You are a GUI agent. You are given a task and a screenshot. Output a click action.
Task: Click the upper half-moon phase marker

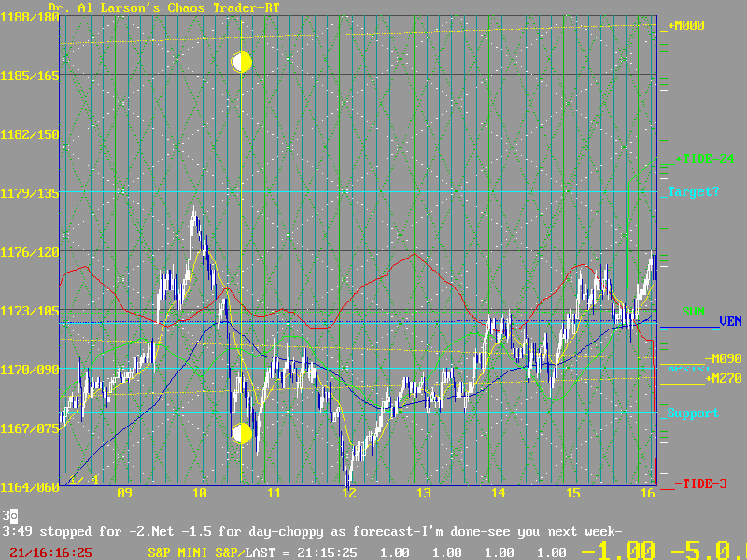coord(242,63)
